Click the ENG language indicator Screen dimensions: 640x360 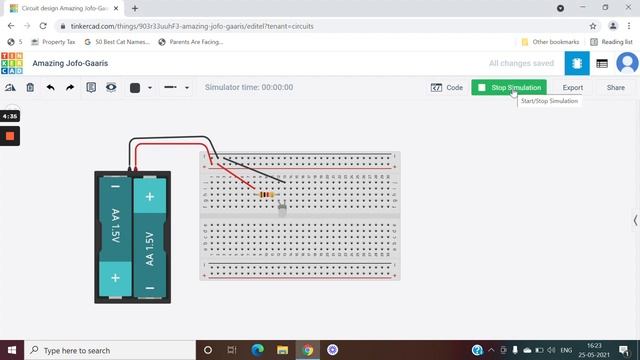click(566, 350)
